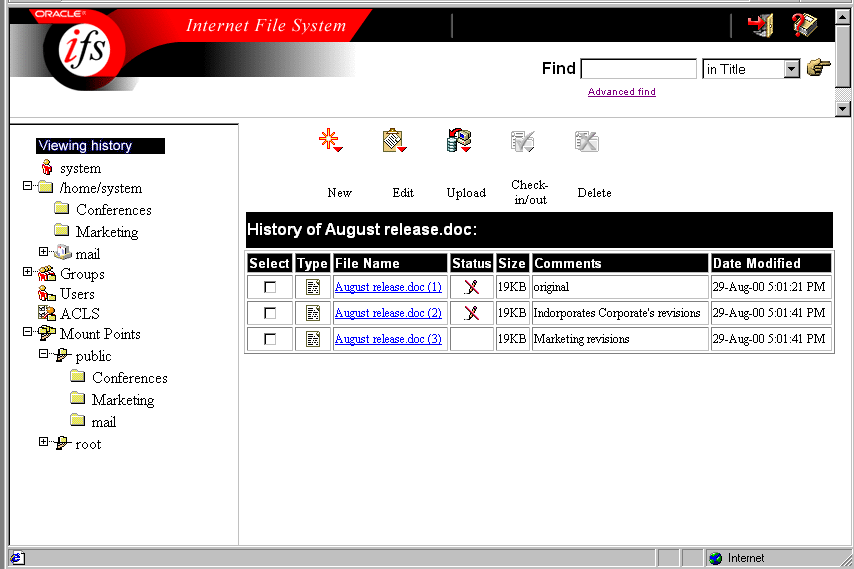Open the help question mark icon
Screen dimensions: 854x569
[x=804, y=25]
